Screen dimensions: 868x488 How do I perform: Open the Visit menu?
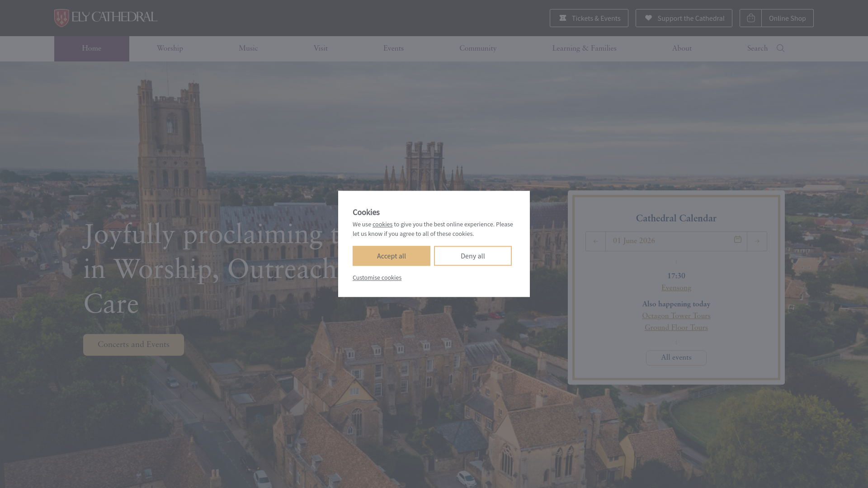pos(321,48)
